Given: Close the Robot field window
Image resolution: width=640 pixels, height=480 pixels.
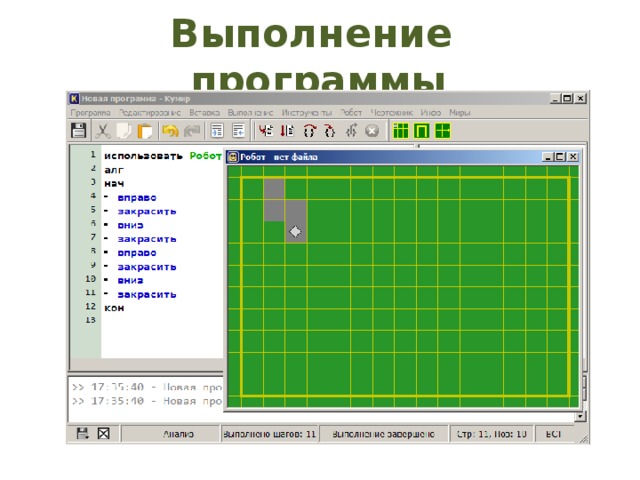Looking at the screenshot, I should [573, 157].
